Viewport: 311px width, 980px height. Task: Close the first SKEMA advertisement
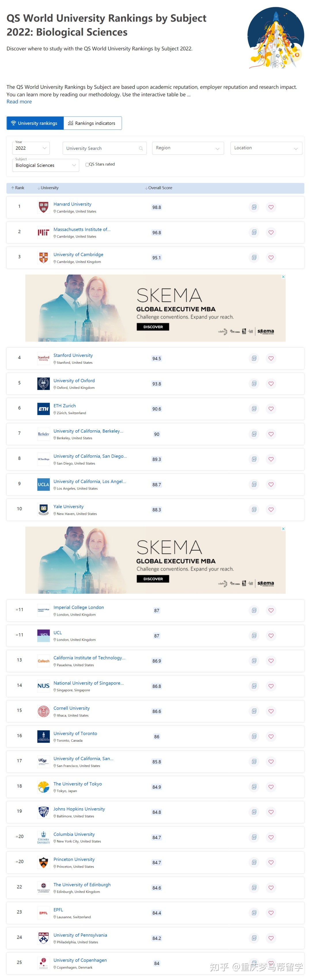click(x=283, y=277)
